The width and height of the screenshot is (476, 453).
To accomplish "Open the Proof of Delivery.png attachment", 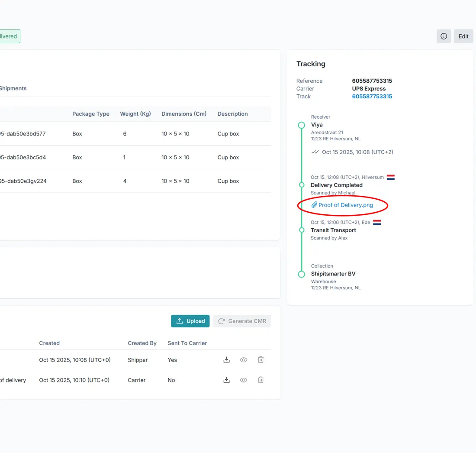I will point(345,205).
